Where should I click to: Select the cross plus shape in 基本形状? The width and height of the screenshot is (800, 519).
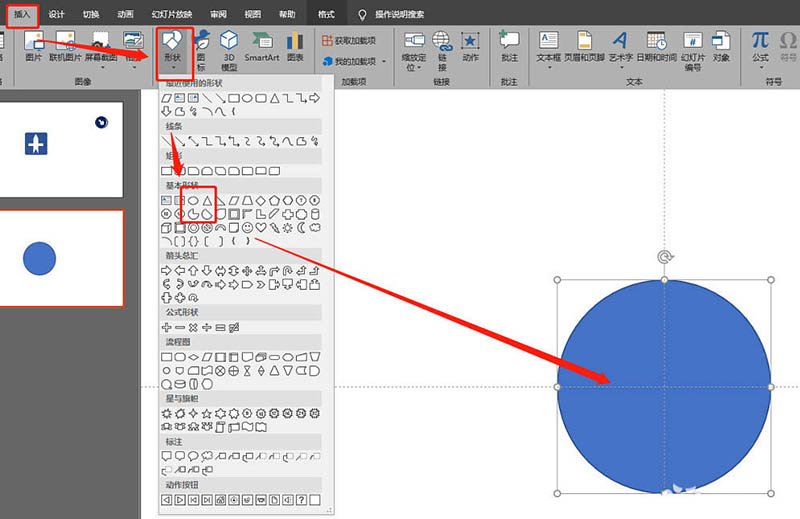[288, 214]
